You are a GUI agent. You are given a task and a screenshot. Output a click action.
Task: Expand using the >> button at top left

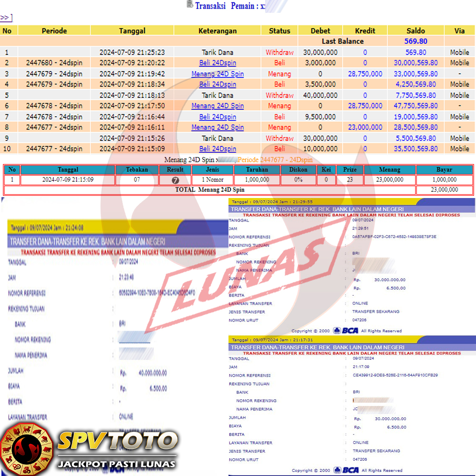pyautogui.click(x=5, y=18)
